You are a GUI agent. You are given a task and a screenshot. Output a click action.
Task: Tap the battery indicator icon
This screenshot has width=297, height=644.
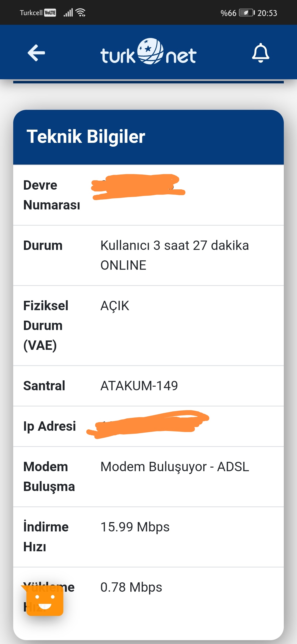pos(247,13)
